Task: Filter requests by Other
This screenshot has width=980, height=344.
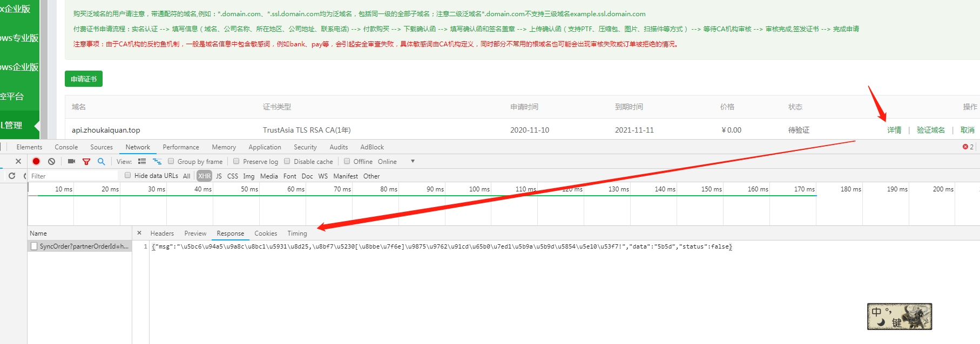Action: click(x=371, y=176)
